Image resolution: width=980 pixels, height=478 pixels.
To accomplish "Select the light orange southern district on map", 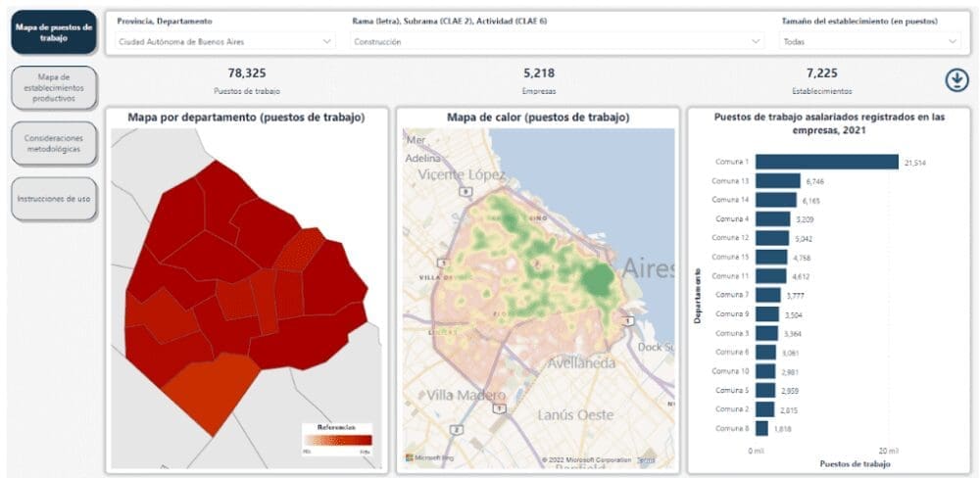I will 209,389.
